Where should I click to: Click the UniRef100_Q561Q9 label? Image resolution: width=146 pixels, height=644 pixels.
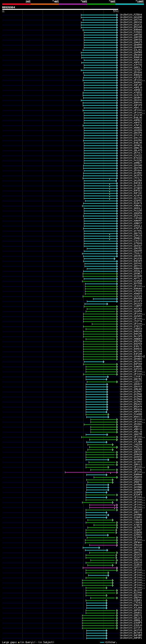tap(131, 545)
